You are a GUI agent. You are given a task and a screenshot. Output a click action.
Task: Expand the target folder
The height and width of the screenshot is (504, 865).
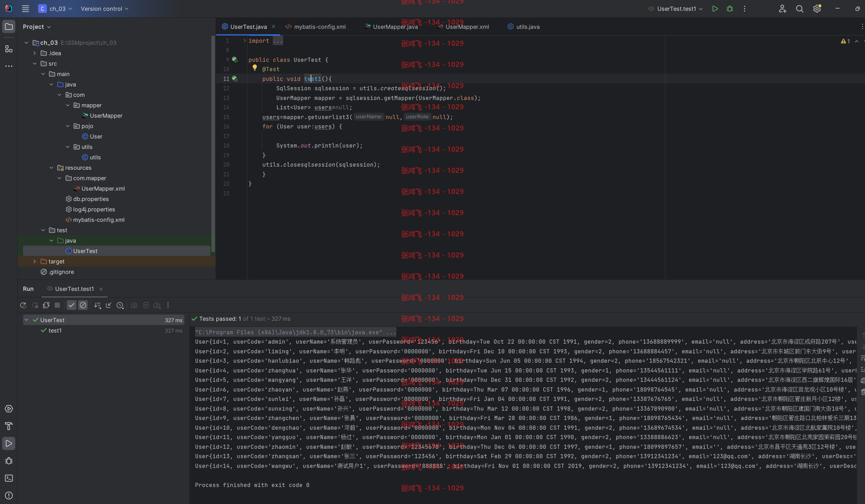pos(34,261)
